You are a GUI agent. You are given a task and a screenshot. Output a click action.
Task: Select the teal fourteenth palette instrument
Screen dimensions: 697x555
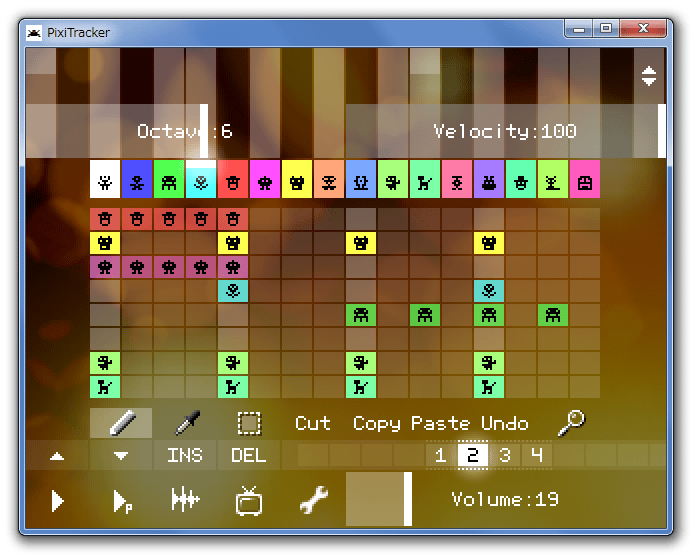tap(521, 179)
